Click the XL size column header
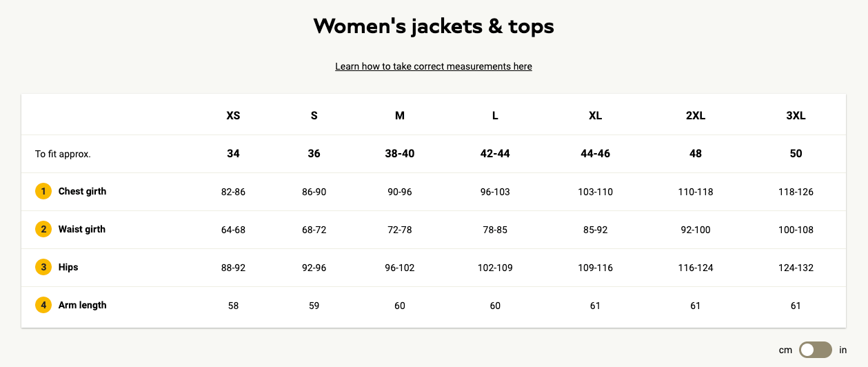 pos(596,116)
